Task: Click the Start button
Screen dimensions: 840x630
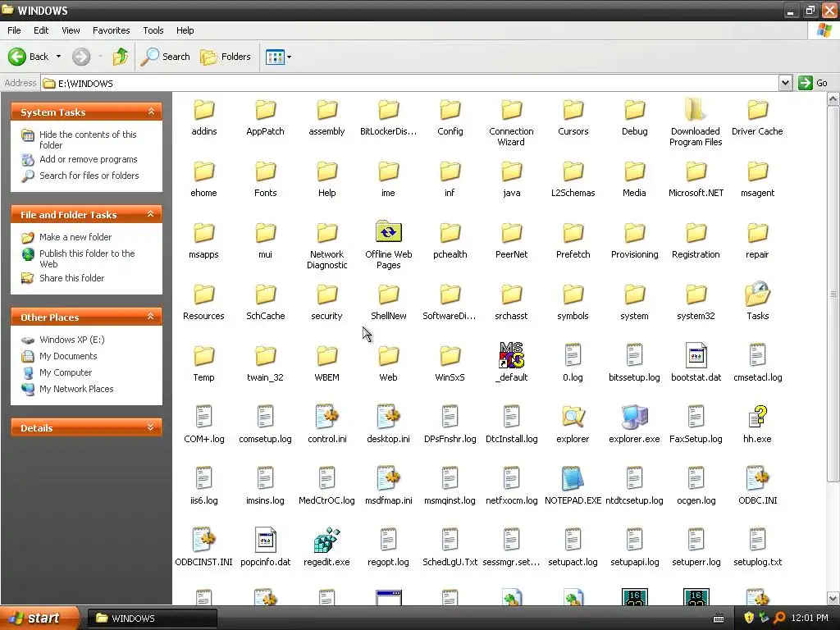Action: pos(39,618)
